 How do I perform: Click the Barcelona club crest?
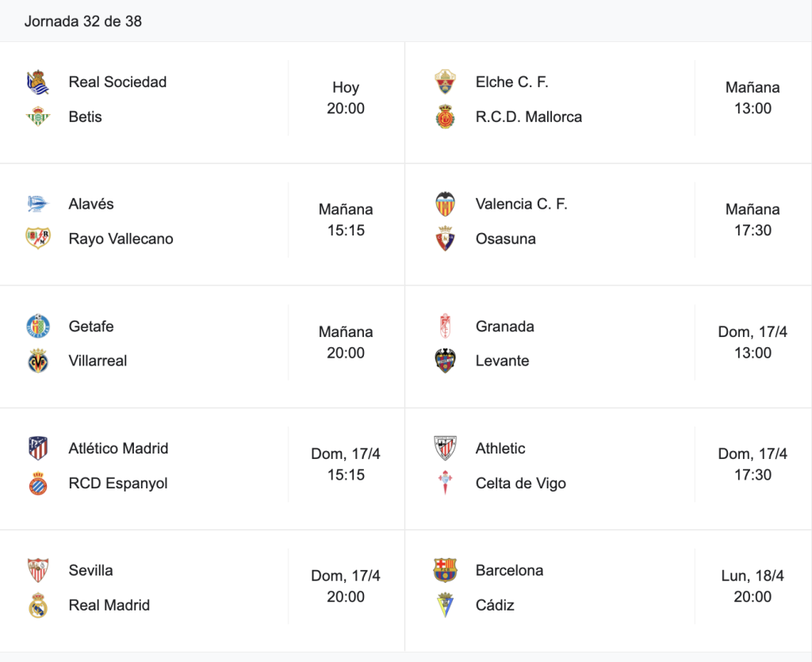[445, 570]
